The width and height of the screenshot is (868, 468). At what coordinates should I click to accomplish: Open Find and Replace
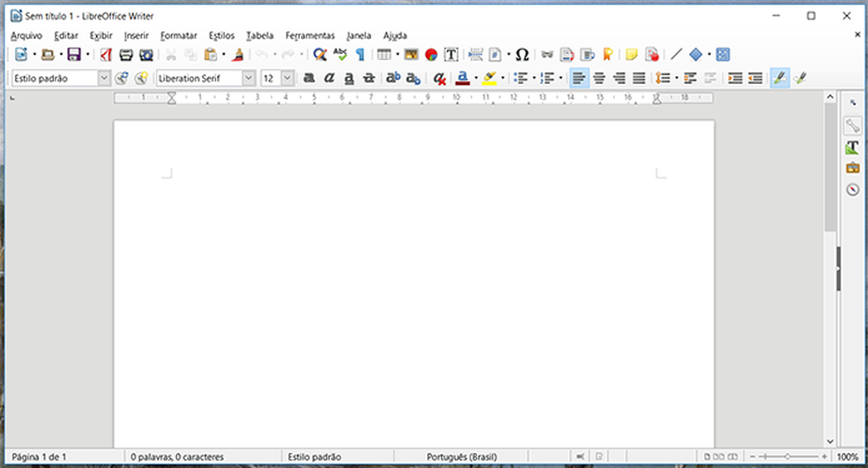(x=320, y=54)
